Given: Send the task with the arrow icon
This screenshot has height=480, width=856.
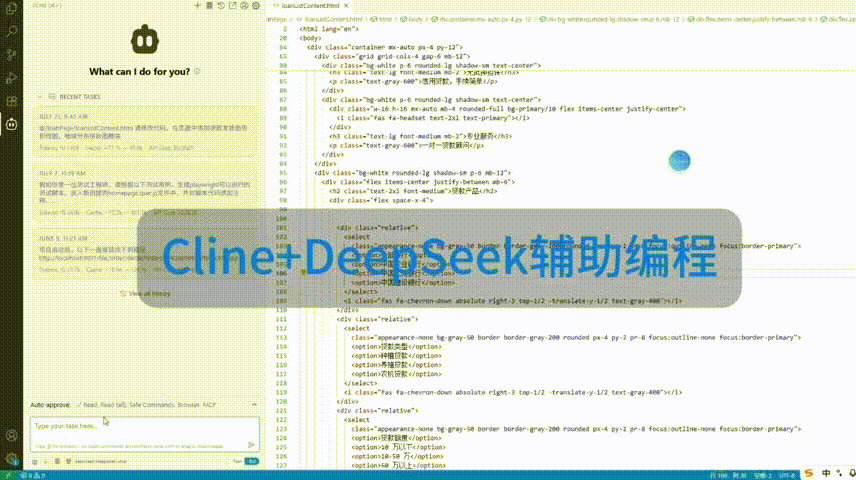Looking at the screenshot, I should (x=251, y=445).
